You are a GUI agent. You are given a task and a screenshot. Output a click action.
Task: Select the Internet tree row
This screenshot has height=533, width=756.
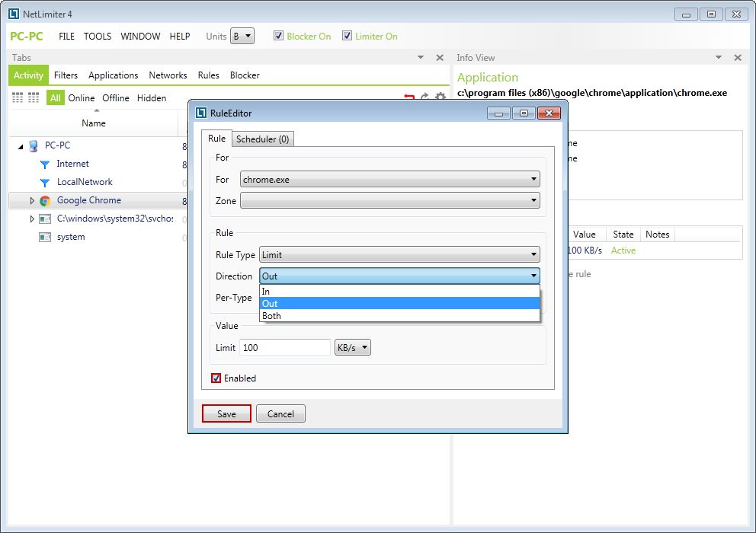coord(98,164)
